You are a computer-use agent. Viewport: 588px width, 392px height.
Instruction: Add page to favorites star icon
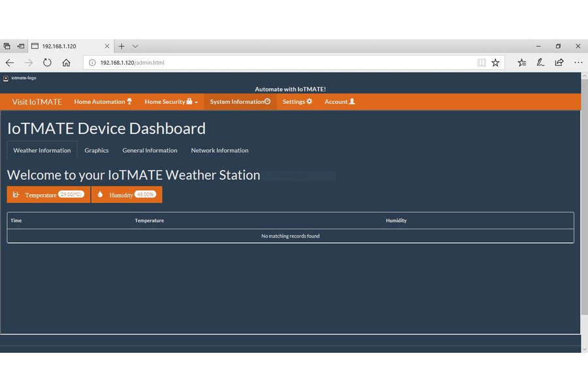coord(495,63)
